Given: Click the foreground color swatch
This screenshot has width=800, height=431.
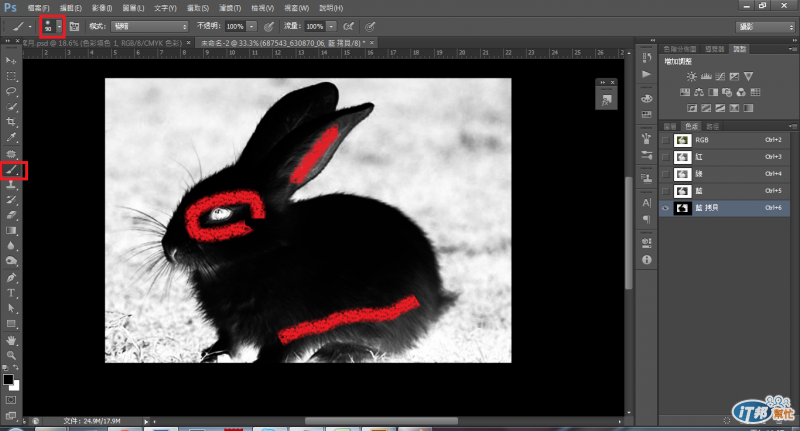Looking at the screenshot, I should pos(8,379).
